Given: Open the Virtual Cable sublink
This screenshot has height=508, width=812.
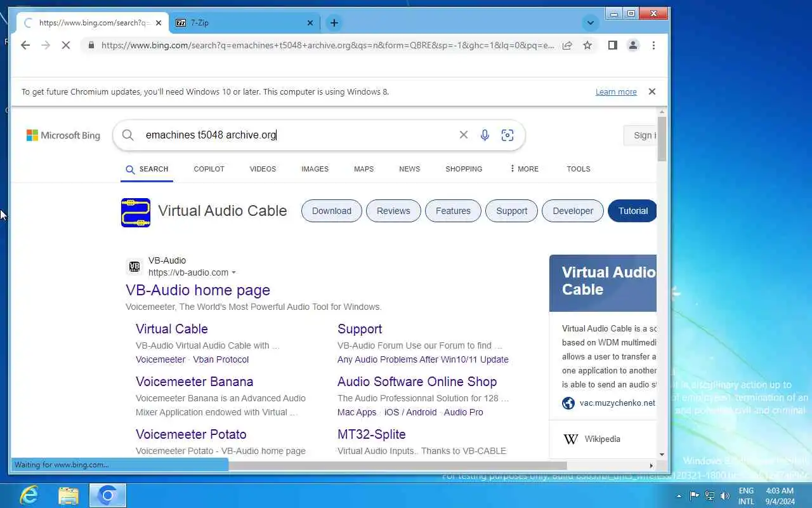Looking at the screenshot, I should [x=172, y=329].
